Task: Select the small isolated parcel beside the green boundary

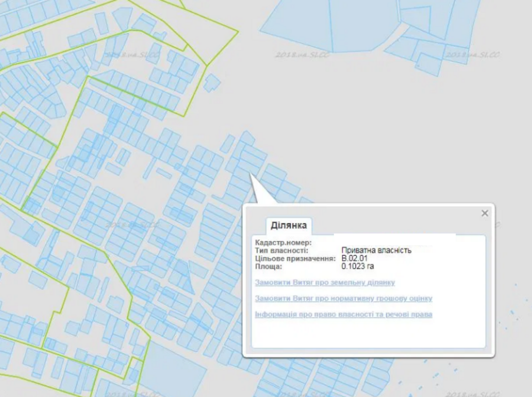Action: click(213, 82)
